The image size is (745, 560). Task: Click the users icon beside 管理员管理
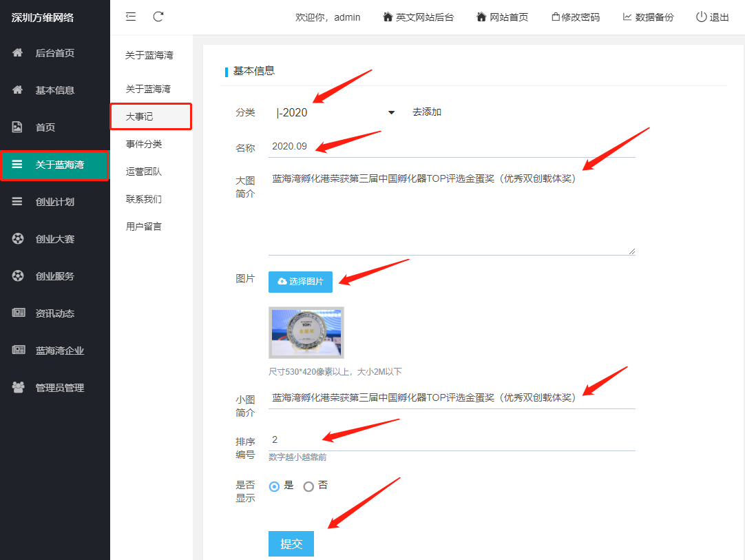18,388
